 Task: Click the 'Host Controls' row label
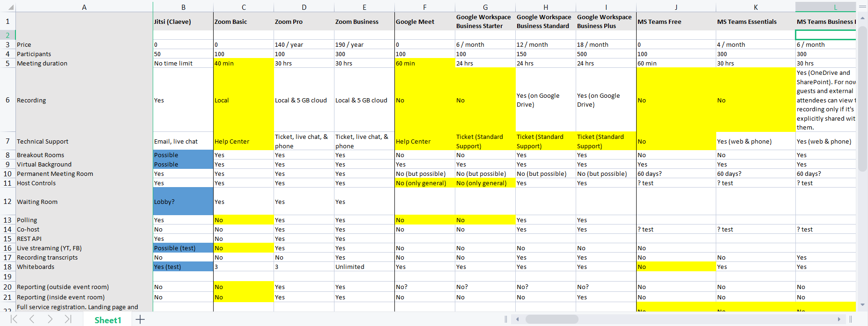click(x=84, y=183)
